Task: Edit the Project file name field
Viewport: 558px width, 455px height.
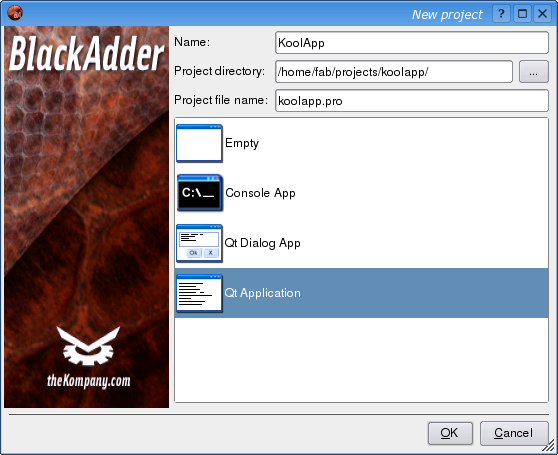Action: (x=412, y=101)
